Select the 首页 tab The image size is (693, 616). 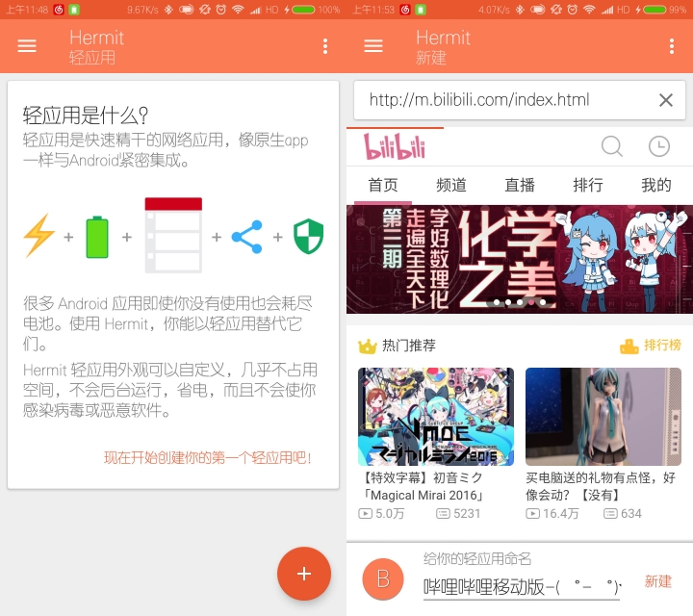tap(383, 185)
